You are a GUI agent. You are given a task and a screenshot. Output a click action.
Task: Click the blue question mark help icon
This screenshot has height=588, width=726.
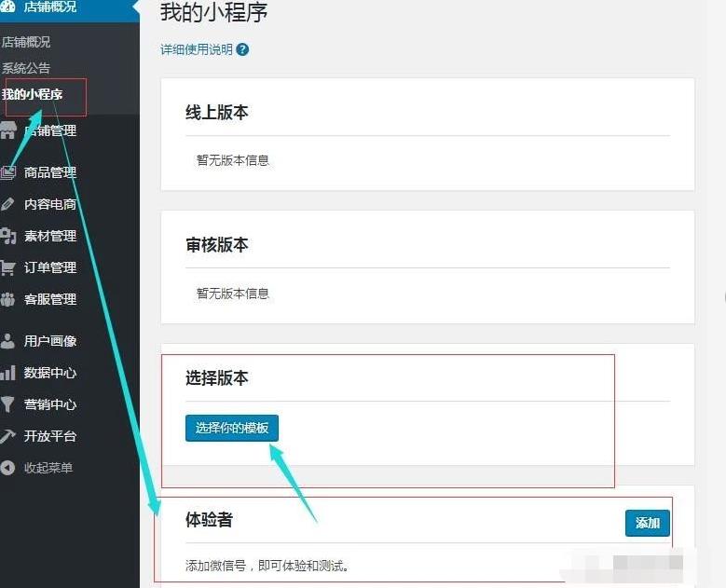click(242, 50)
